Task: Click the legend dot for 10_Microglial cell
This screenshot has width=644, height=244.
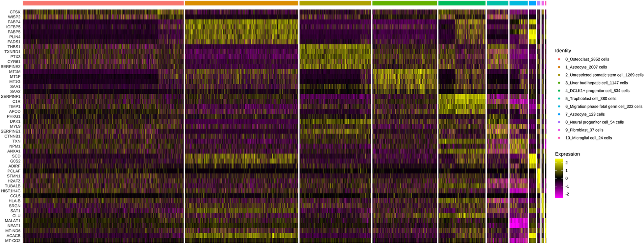Action: (559, 138)
